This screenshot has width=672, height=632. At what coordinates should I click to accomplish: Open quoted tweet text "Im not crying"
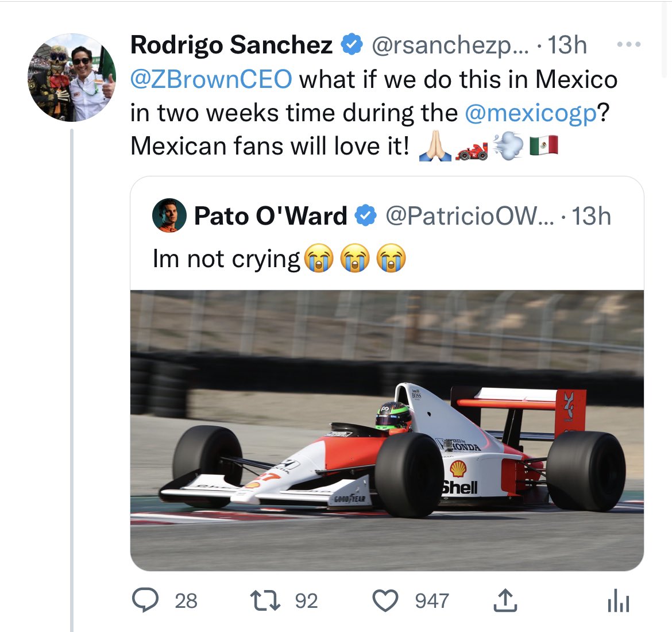click(x=226, y=259)
